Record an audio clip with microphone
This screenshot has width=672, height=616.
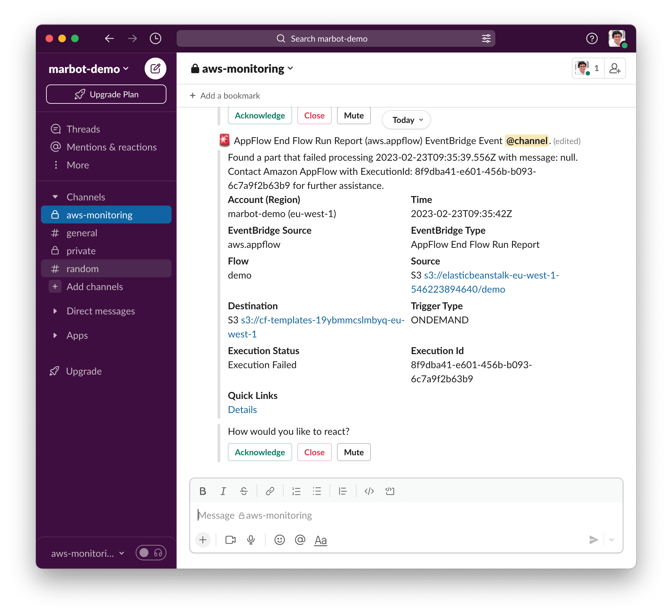point(251,540)
